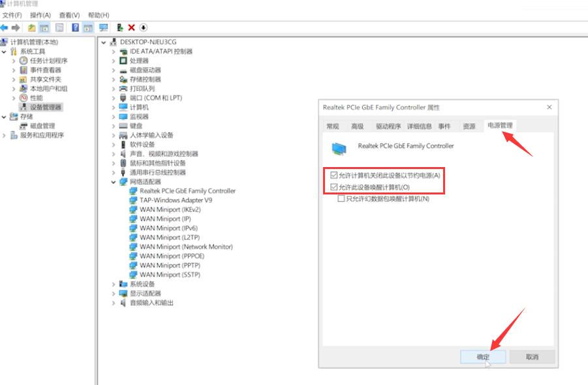Open the 帮助(H) menu
This screenshot has width=588, height=385.
click(99, 15)
